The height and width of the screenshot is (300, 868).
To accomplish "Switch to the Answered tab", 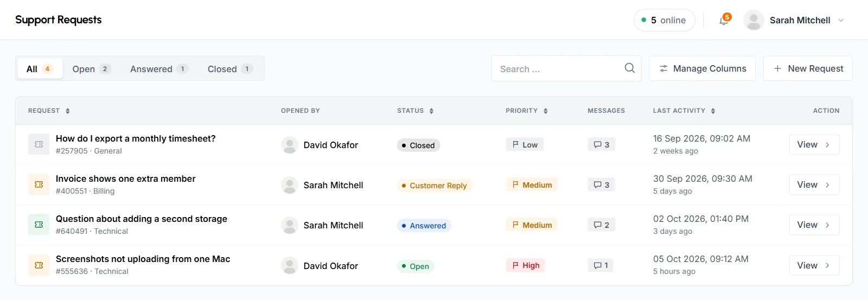I will [x=158, y=69].
